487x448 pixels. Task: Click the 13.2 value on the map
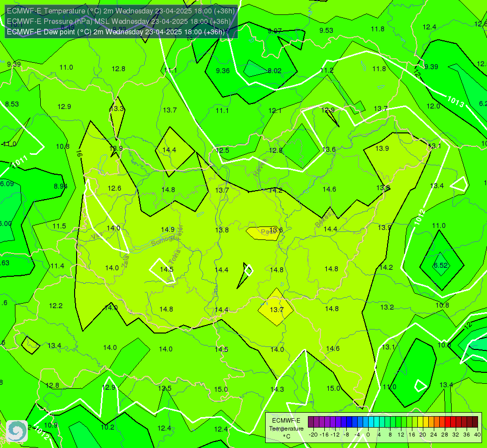(387, 308)
